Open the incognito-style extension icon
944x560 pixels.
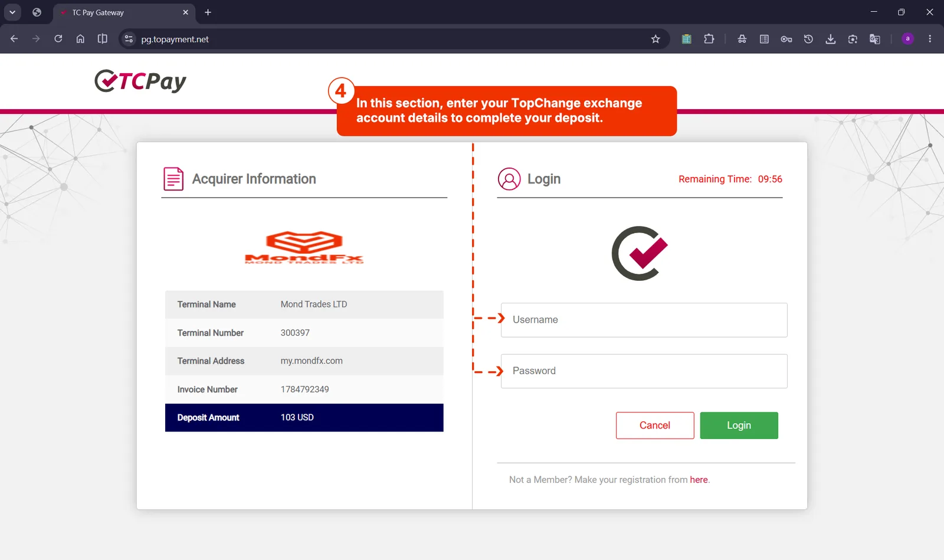coord(742,39)
